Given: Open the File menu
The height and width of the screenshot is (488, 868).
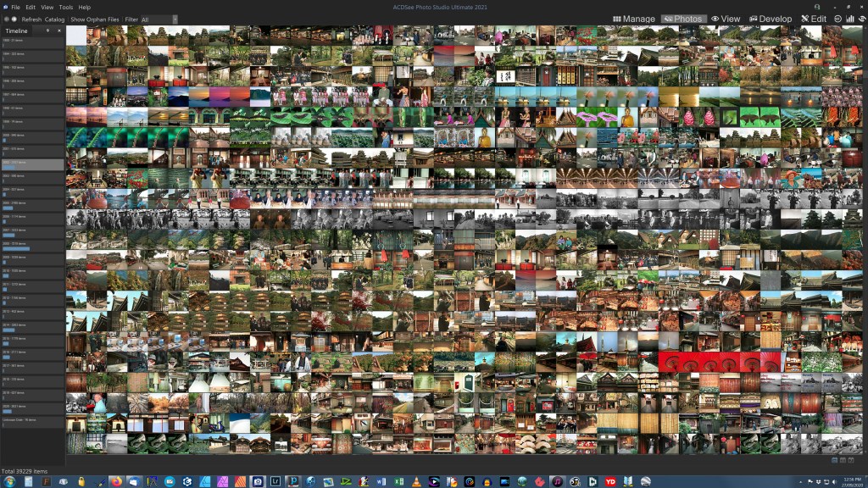Looking at the screenshot, I should (x=17, y=7).
